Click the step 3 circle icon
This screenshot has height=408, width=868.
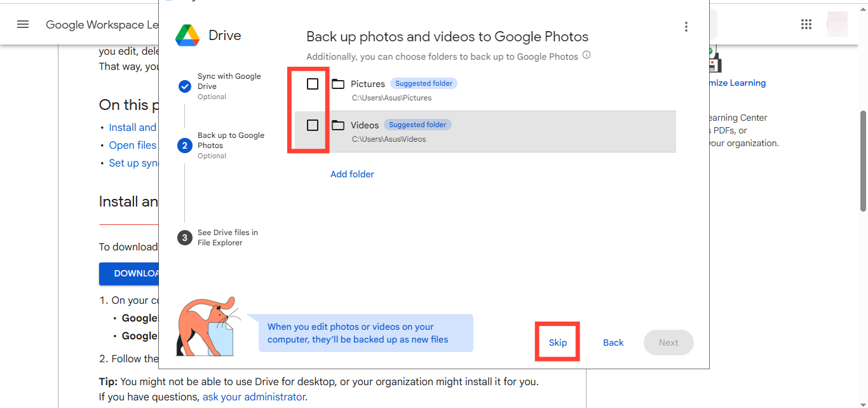pyautogui.click(x=185, y=238)
